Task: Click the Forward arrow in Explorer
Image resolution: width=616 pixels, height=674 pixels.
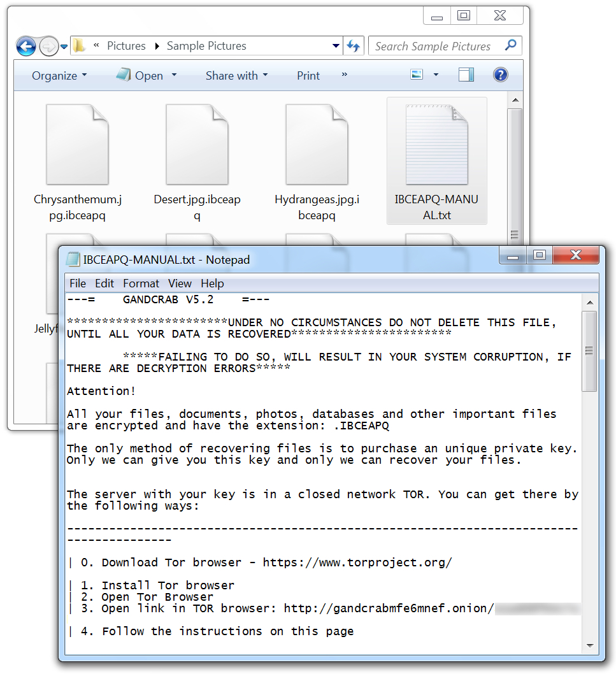Action: 48,46
